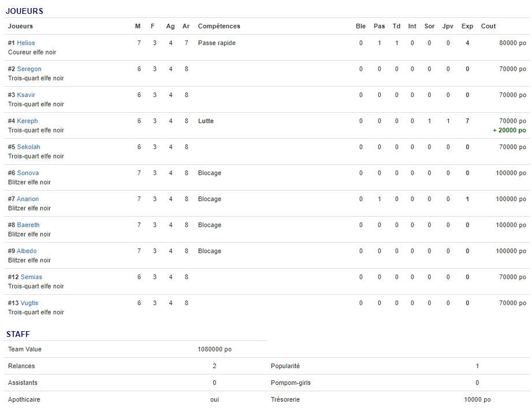Open Albedo player profile
The image size is (532, 419).
click(x=27, y=251)
